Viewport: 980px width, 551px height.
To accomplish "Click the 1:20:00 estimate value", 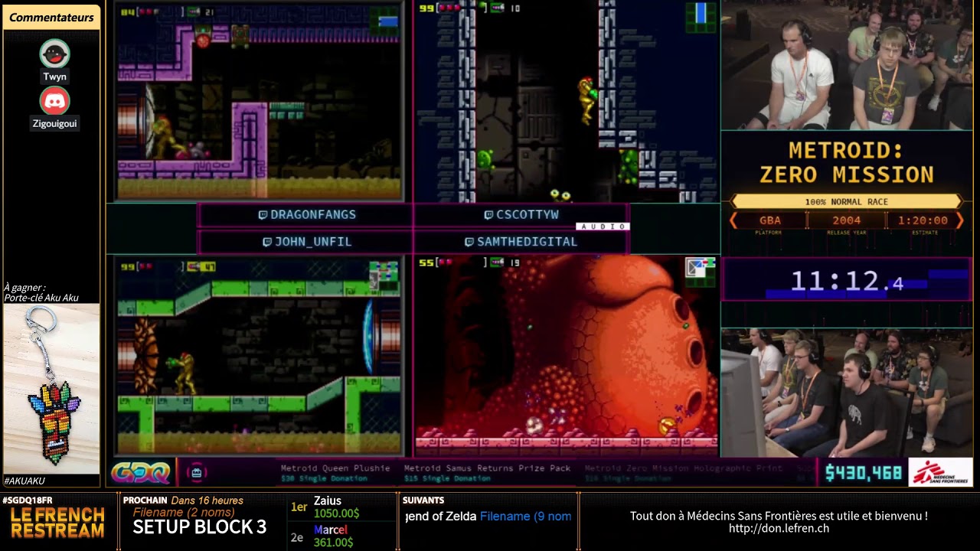I will (x=924, y=220).
